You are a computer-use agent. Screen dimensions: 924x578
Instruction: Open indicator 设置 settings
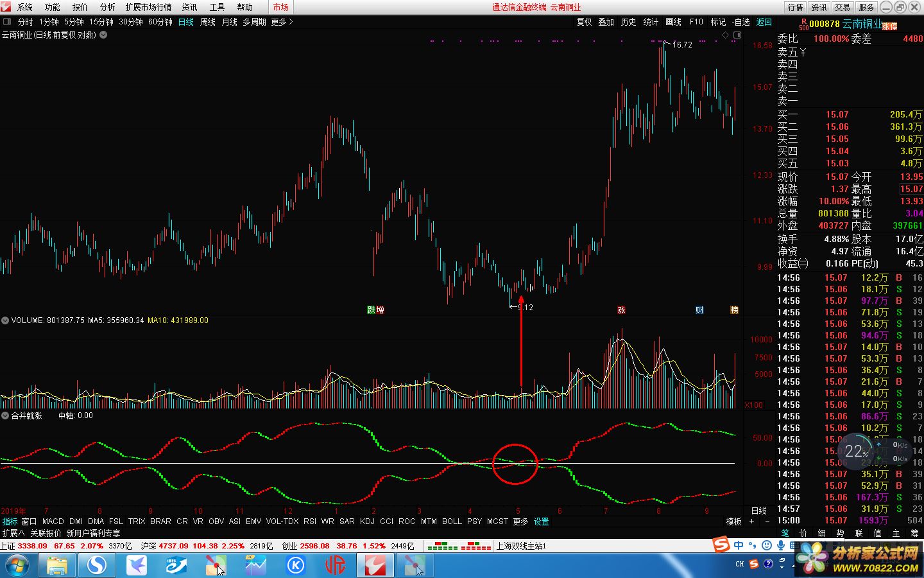[x=541, y=521]
